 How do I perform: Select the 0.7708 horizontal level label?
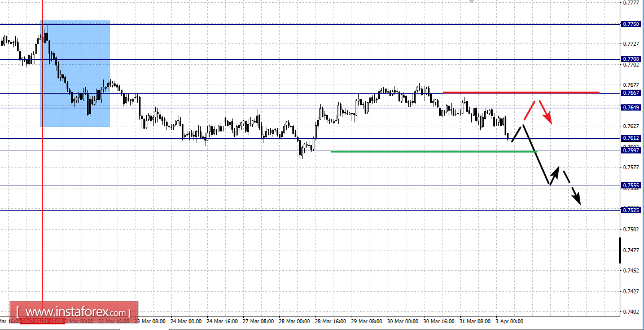click(631, 59)
